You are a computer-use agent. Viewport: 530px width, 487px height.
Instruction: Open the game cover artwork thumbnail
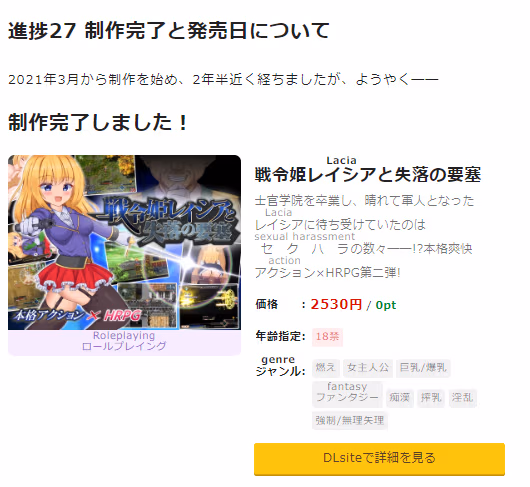coord(124,242)
